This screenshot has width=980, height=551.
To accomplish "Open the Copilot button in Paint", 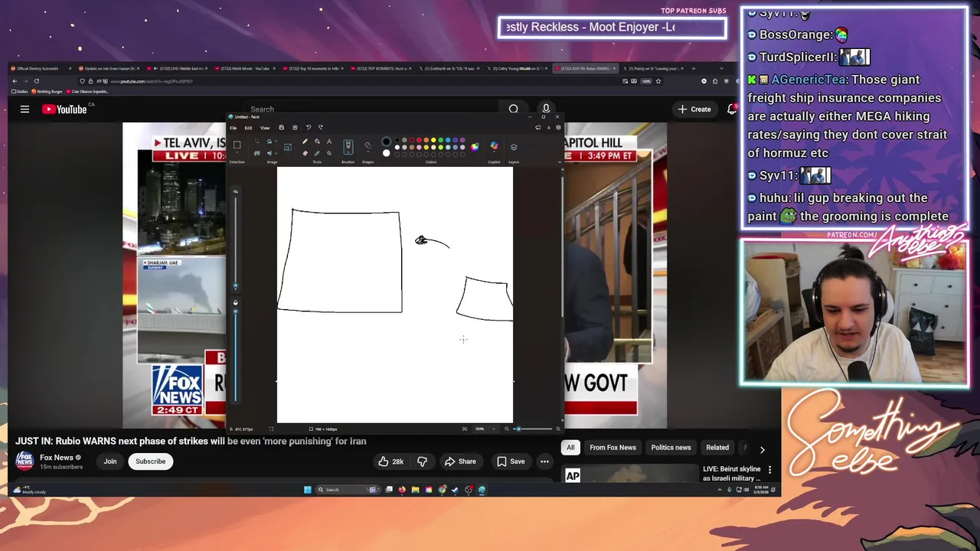I will [494, 145].
